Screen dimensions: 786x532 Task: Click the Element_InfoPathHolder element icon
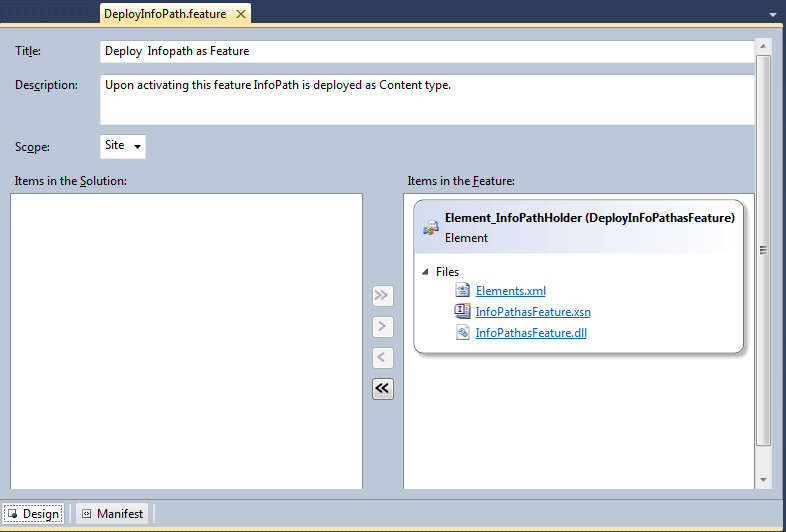[x=430, y=228]
